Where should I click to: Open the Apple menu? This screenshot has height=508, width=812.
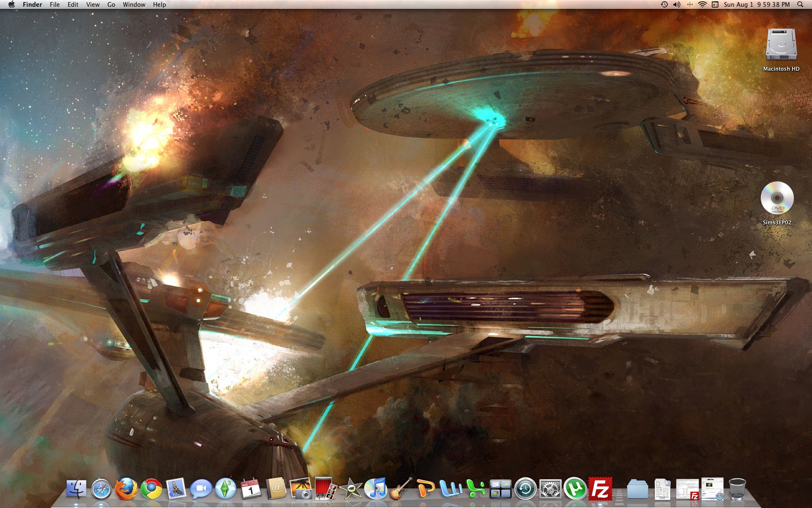11,5
